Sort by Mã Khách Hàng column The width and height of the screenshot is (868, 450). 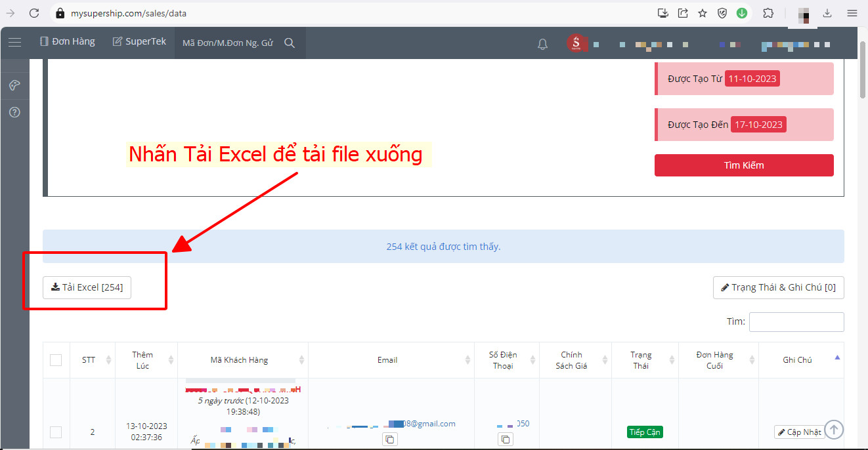(243, 360)
